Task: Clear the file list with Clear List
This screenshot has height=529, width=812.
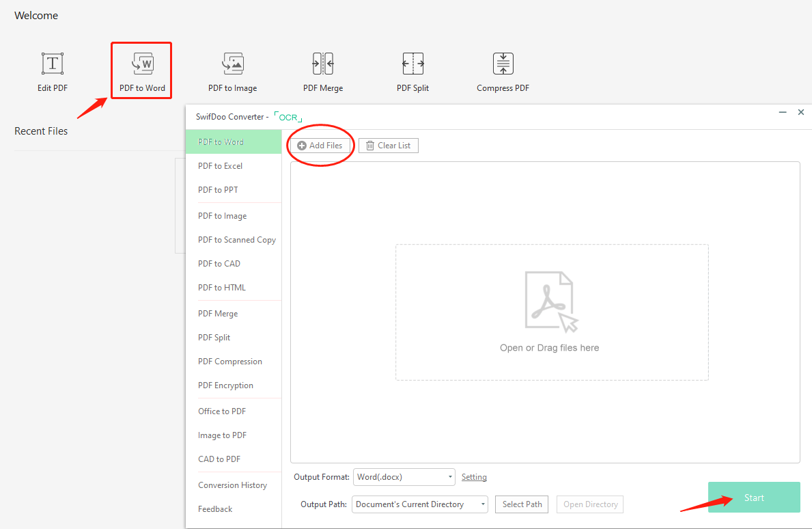Action: [389, 146]
